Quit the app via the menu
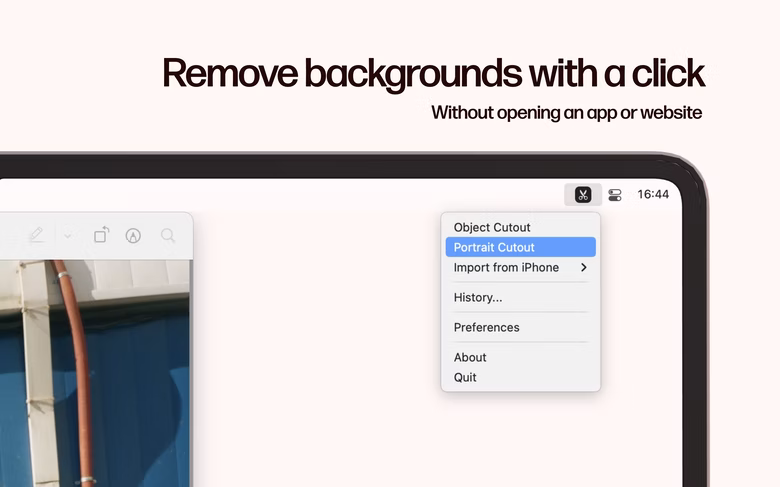This screenshot has width=780, height=487. (x=520, y=378)
